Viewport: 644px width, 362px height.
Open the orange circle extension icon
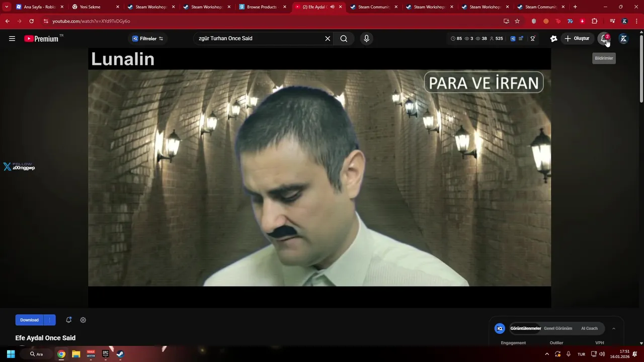tap(546, 21)
